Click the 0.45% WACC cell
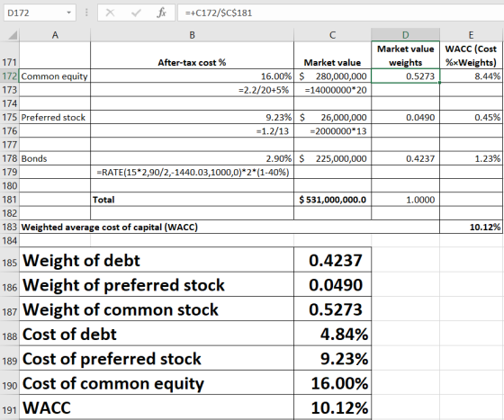Image resolution: width=504 pixels, height=420 pixels. (x=471, y=117)
